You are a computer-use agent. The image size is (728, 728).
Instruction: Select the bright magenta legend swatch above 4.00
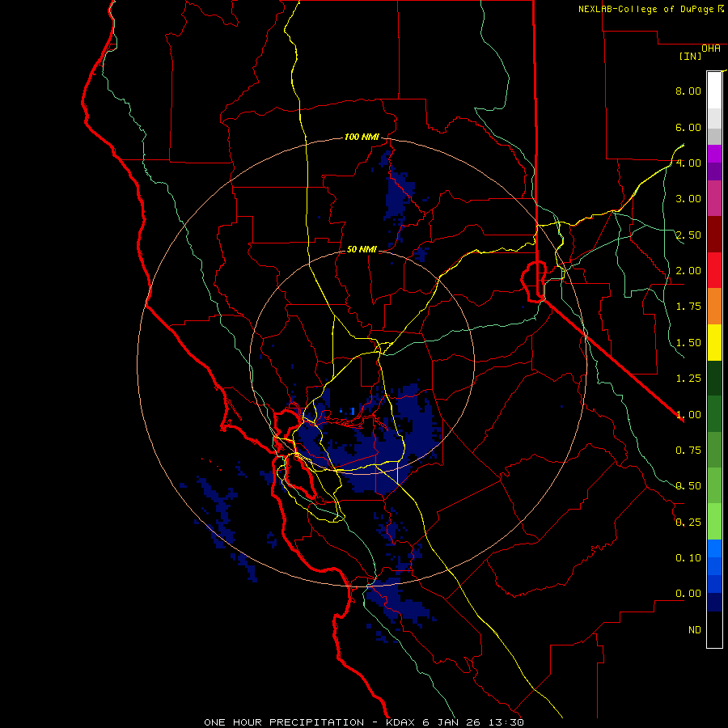pyautogui.click(x=714, y=154)
